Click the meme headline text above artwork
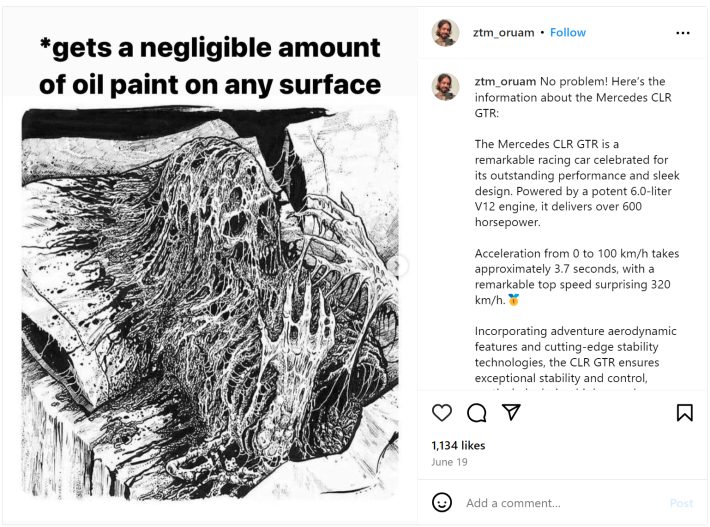The height and width of the screenshot is (527, 710). (x=210, y=65)
